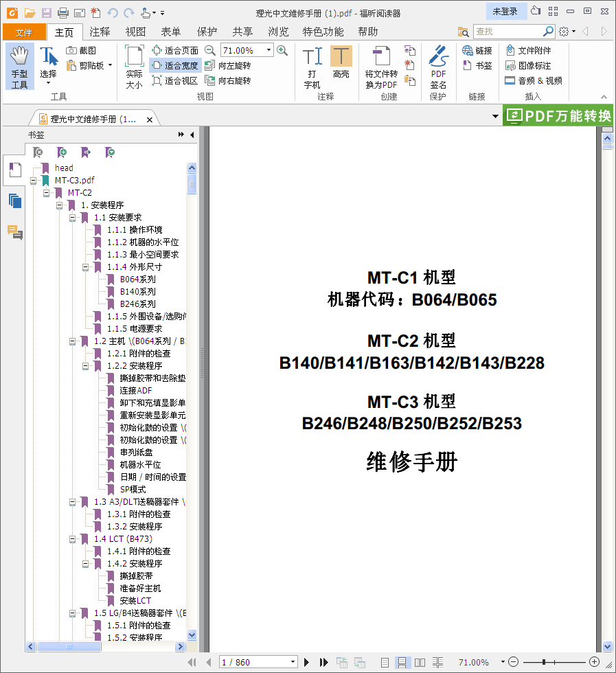Viewport: 616px width, 673px height.
Task: Collapse the 1.2.2 安装程序 bookmark node
Action: tap(85, 366)
